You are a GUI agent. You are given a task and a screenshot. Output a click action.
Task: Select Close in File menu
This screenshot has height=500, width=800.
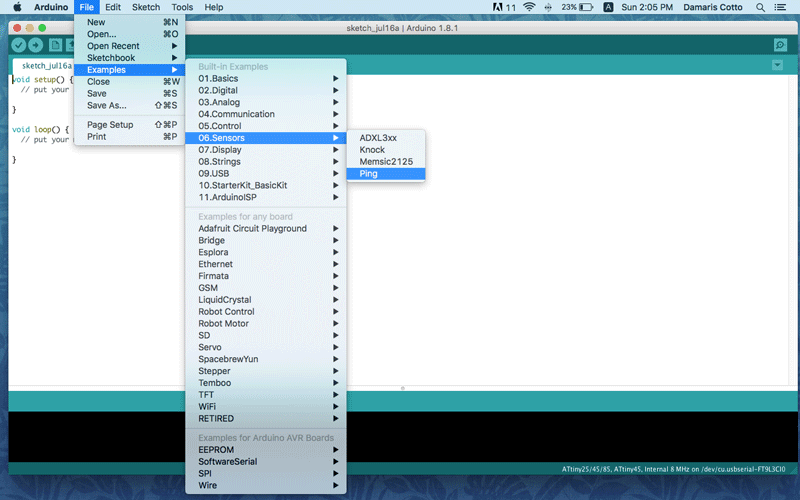[x=130, y=82]
